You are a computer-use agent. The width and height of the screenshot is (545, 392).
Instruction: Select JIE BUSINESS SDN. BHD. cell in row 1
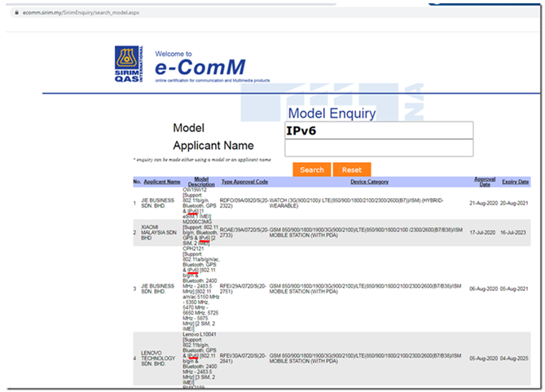pos(157,203)
